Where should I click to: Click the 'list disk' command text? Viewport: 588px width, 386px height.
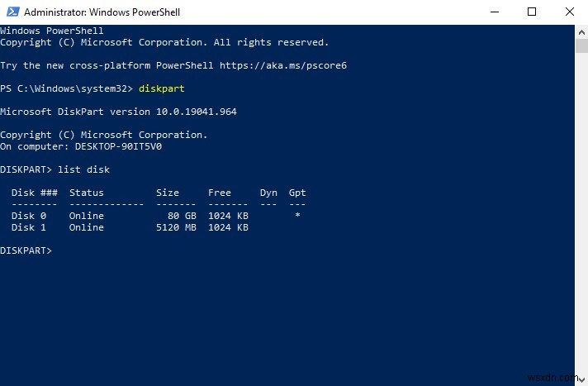click(x=83, y=169)
